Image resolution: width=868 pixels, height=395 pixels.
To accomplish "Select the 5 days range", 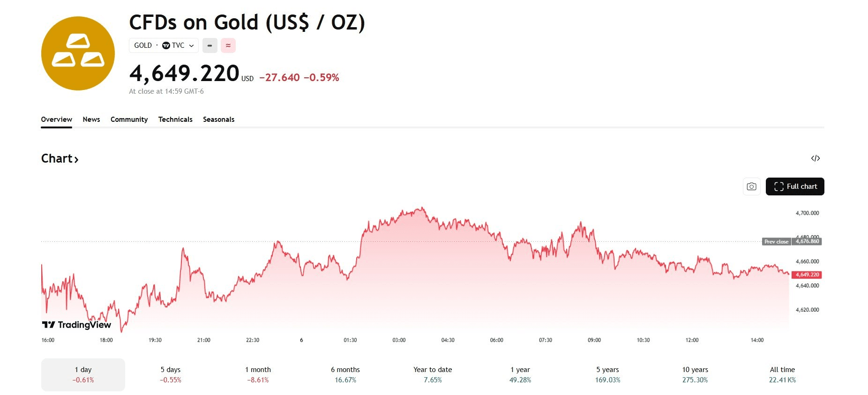I will coord(171,374).
